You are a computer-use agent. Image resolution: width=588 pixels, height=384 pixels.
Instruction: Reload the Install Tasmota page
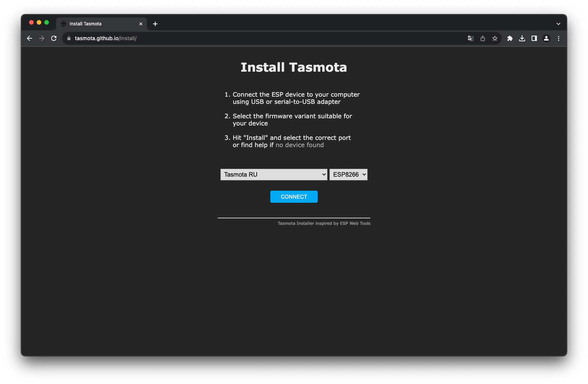coord(54,38)
